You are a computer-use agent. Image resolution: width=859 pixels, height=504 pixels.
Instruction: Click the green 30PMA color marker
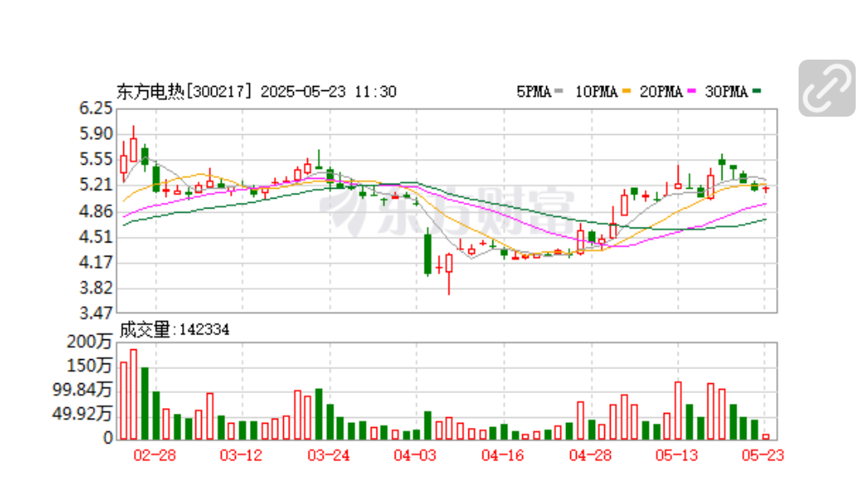756,91
